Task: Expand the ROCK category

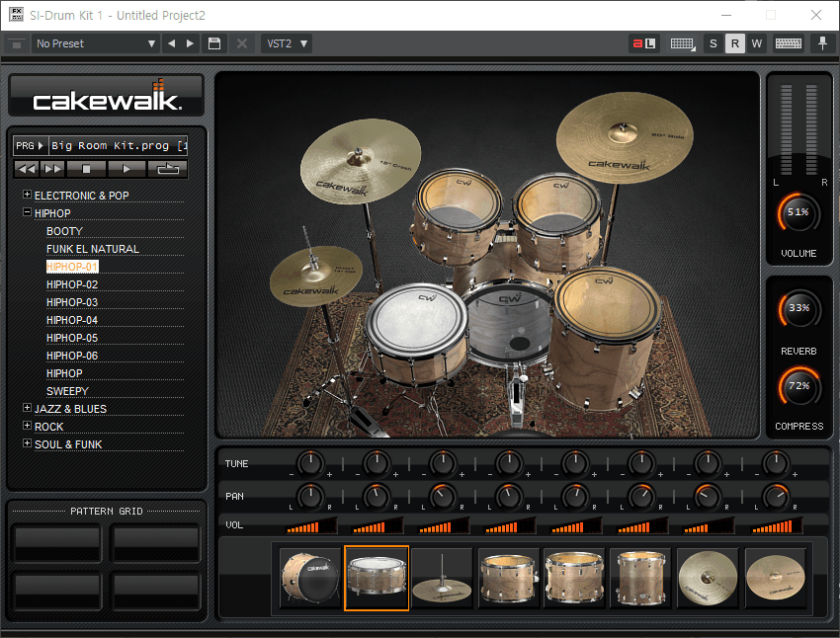Action: click(26, 426)
